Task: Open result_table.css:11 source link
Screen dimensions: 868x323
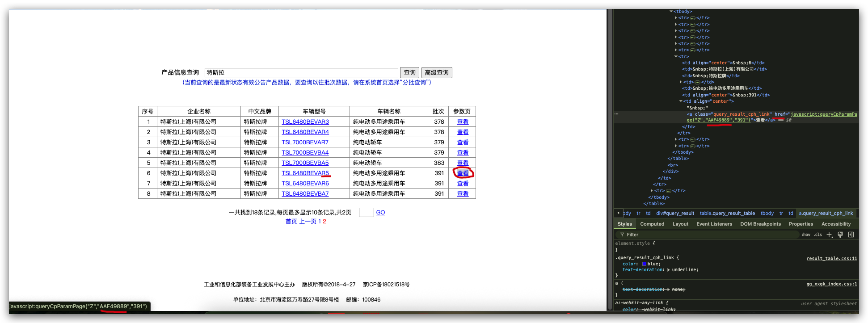Action: pos(832,259)
